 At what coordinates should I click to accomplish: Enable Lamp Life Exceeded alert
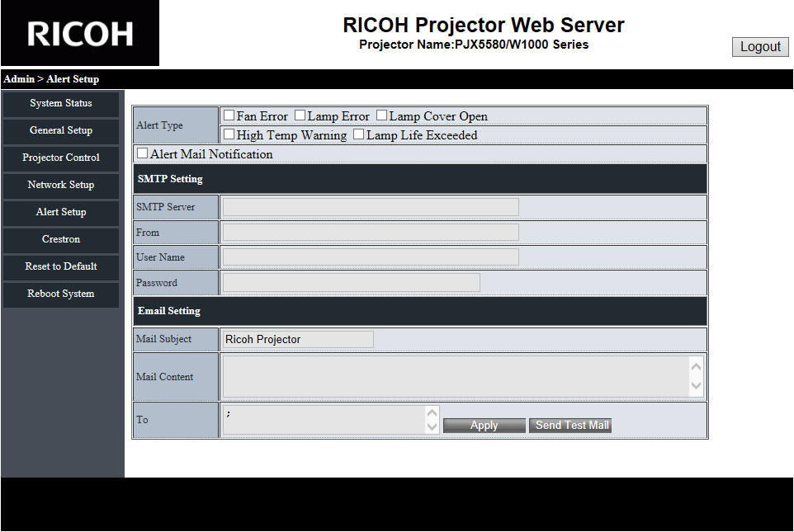click(358, 134)
